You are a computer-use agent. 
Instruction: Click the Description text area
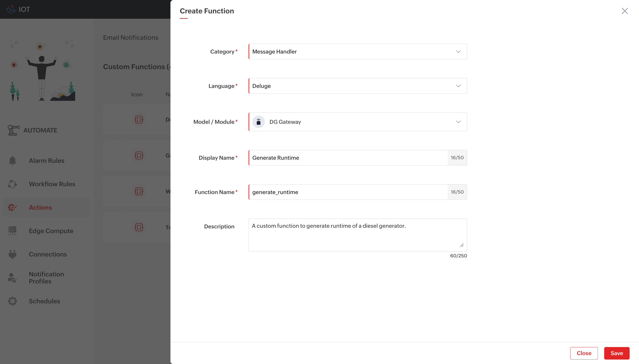[357, 235]
